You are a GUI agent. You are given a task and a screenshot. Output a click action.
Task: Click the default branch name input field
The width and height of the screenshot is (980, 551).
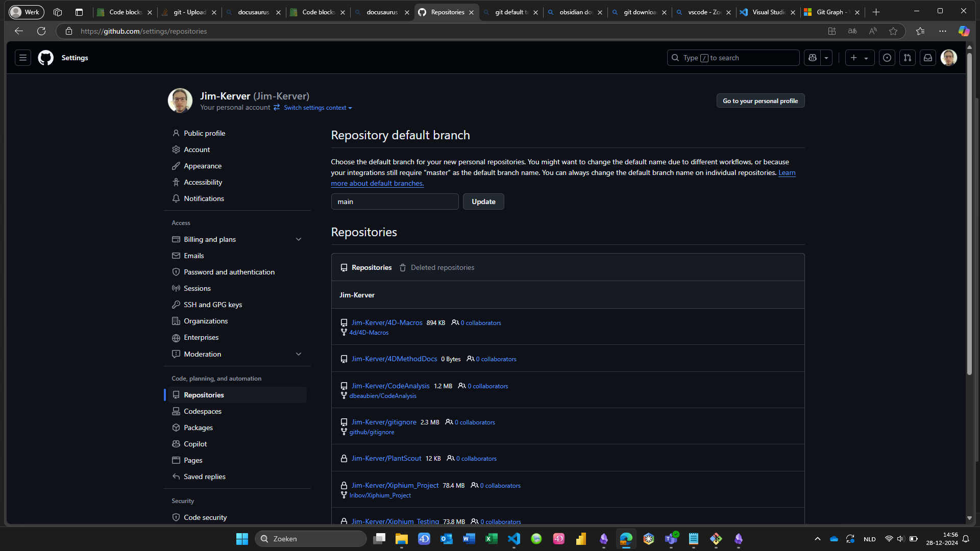[x=395, y=202]
